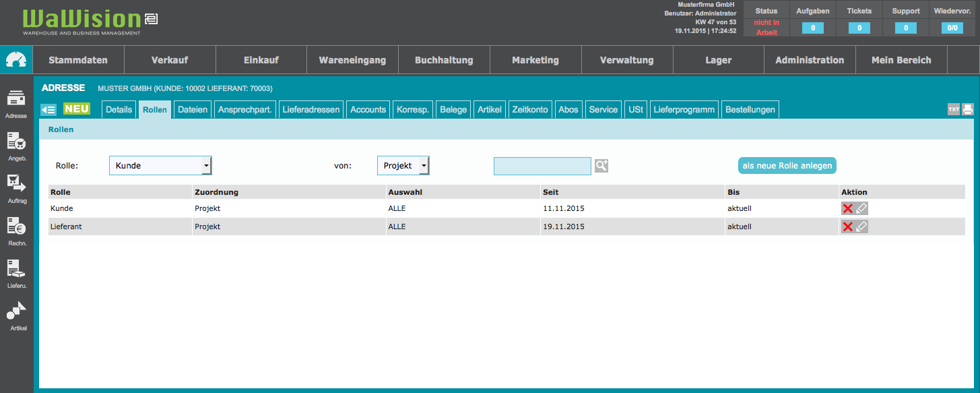980x393 pixels.
Task: Click the search lookup icon beside field
Action: tap(601, 166)
